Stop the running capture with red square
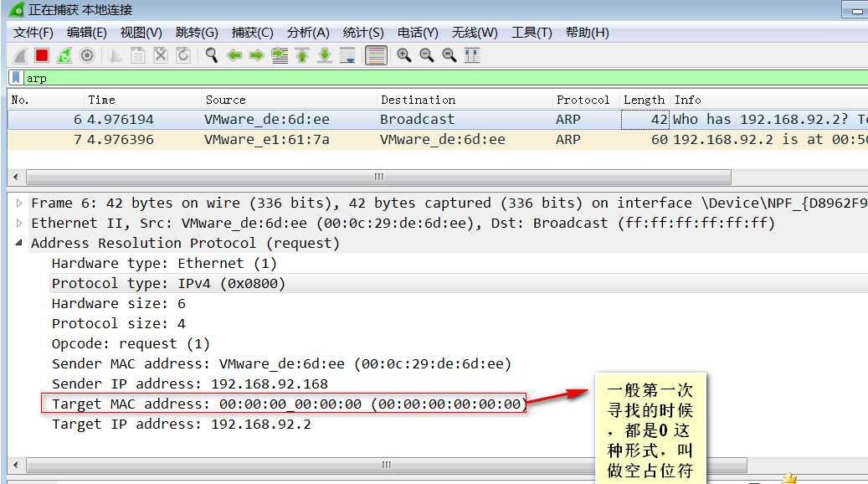 coord(42,55)
